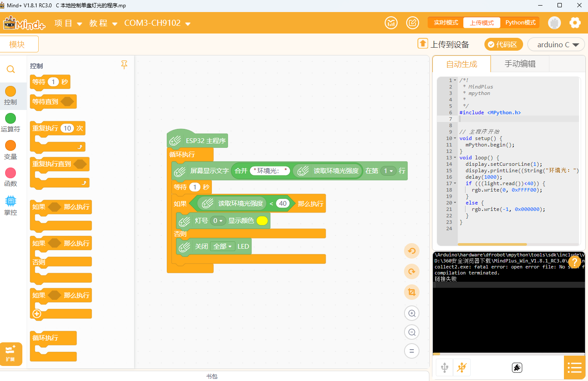Pin the blocks palette with the pin icon
Image resolution: width=588 pixels, height=381 pixels.
[124, 64]
